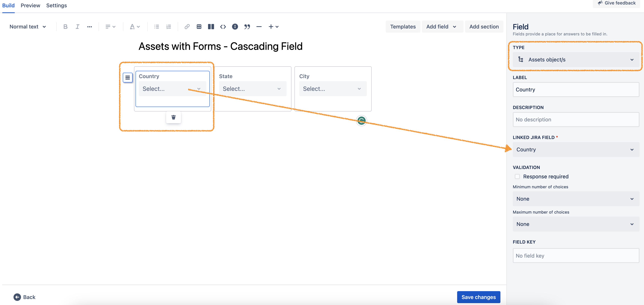644x305 pixels.
Task: Open the text color picker
Action: pos(135,26)
